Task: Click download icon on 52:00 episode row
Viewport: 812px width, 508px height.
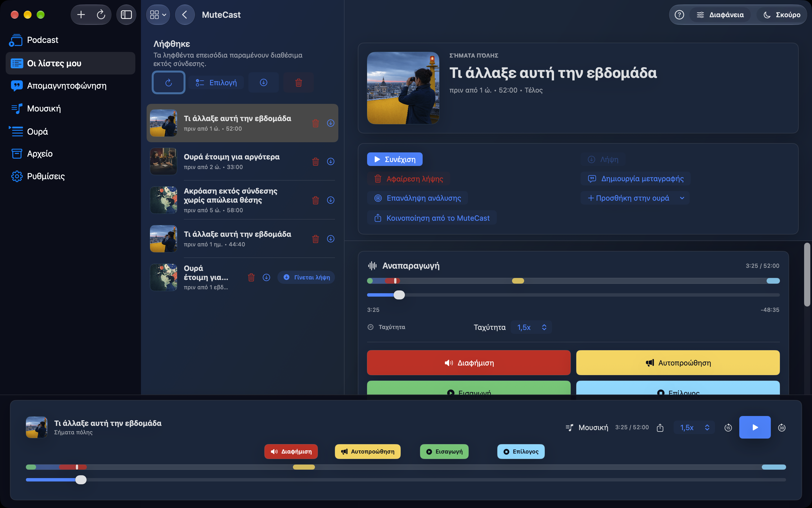Action: 330,123
